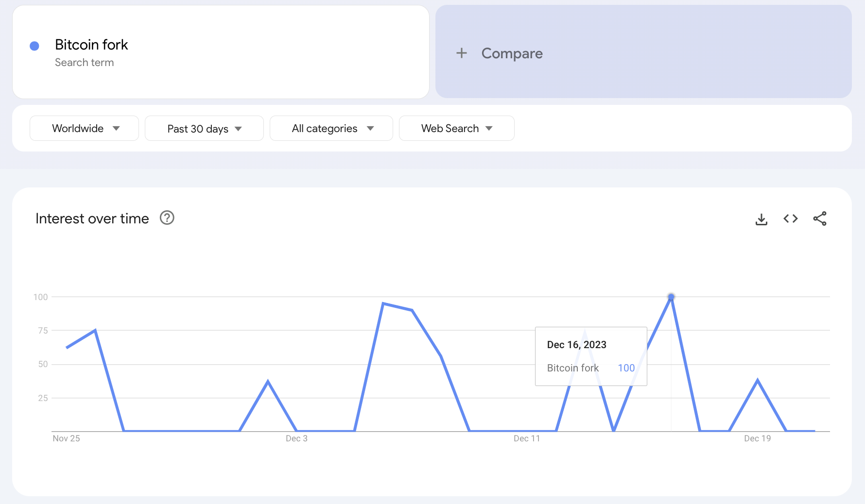Click the blue dot next to Bitcoin fork
This screenshot has width=865, height=504.
point(35,46)
